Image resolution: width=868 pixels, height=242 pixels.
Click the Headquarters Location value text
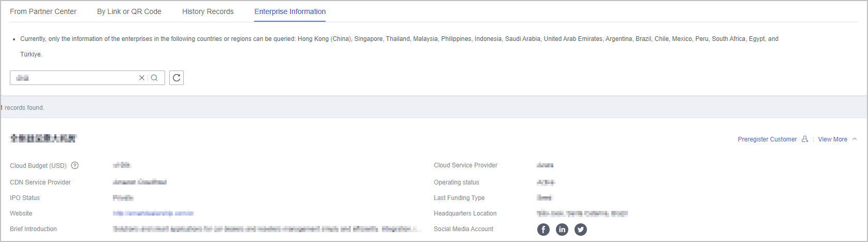coord(582,213)
